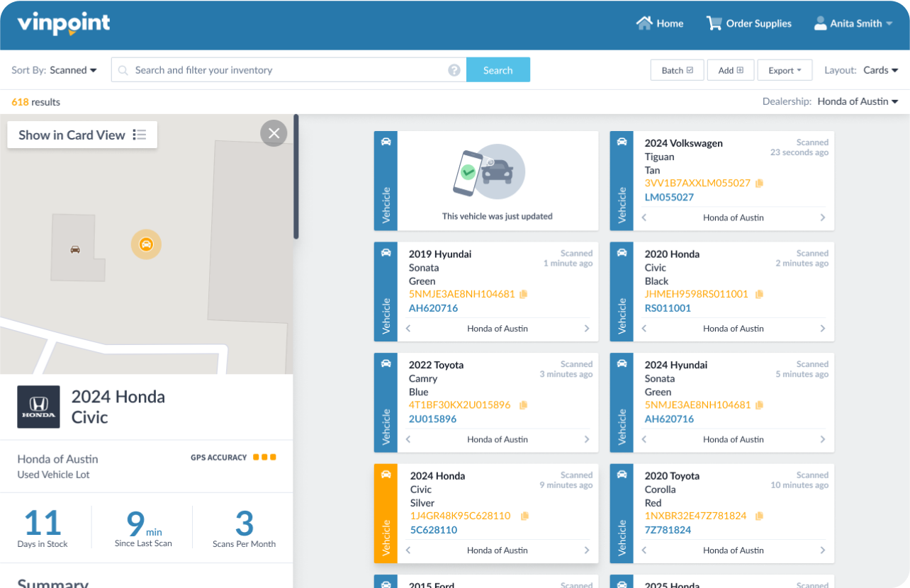Click the clipboard icon beside the Camry VIN

coord(523,405)
